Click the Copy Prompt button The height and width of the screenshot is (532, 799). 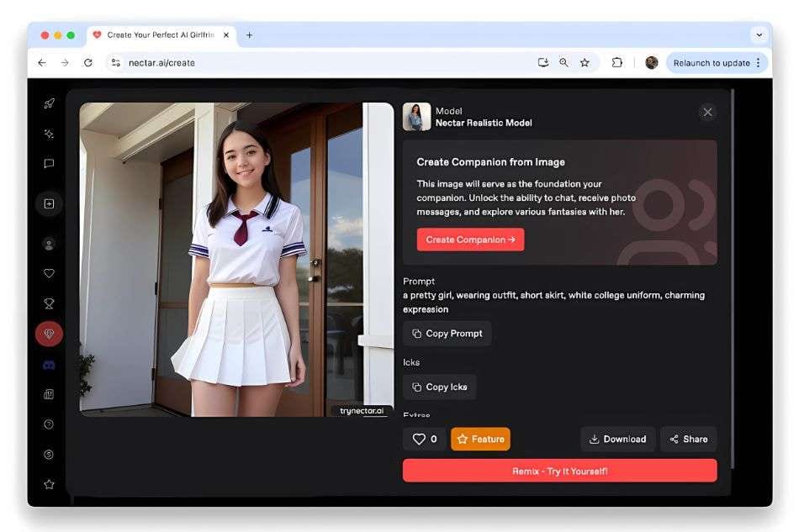pos(447,334)
